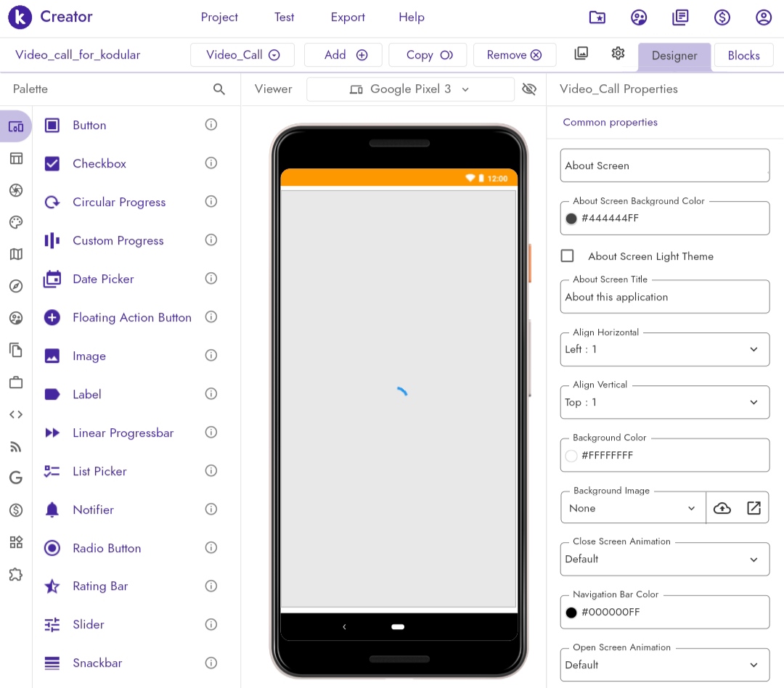Click the assets manager image icon

pos(581,54)
